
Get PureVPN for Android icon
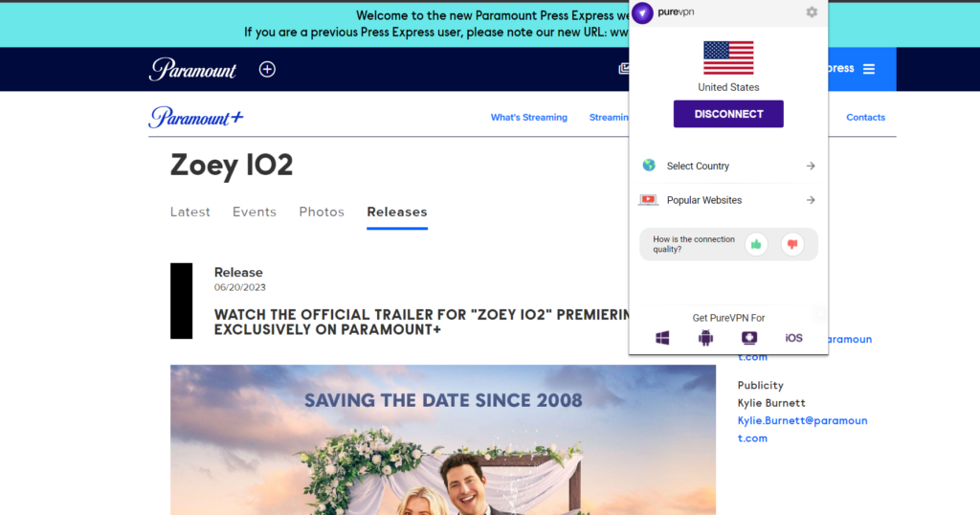pos(706,338)
